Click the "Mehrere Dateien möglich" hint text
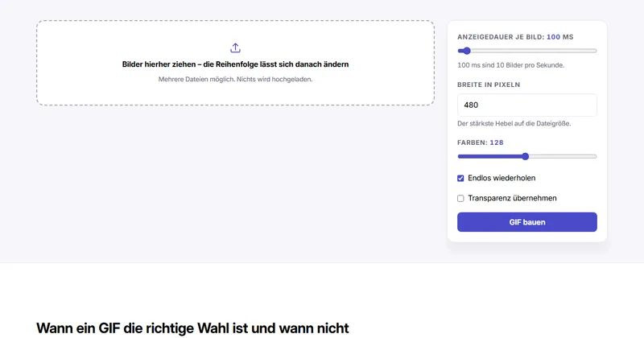This screenshot has width=644, height=338. click(235, 79)
